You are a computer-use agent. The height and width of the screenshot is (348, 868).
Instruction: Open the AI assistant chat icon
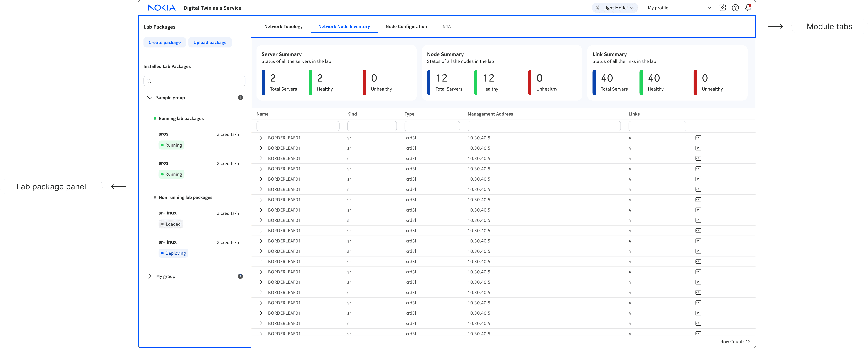tap(722, 8)
